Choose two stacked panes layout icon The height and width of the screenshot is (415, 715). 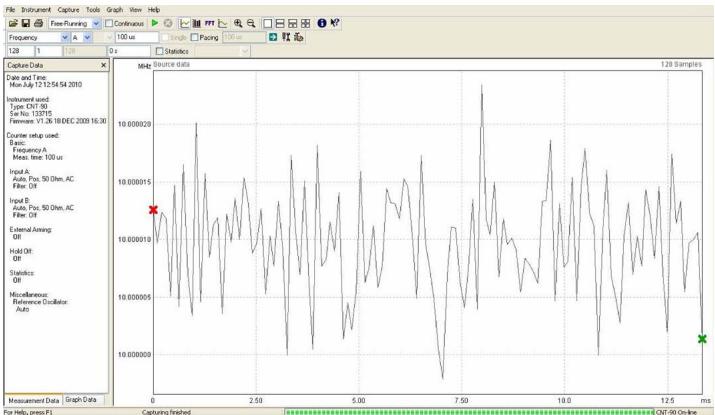280,23
